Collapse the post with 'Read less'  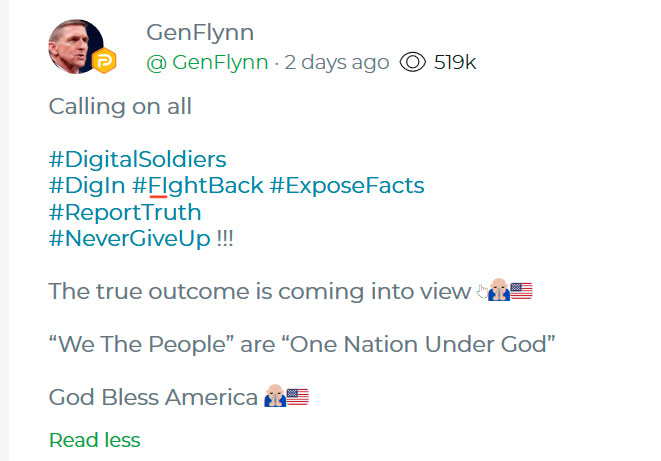click(x=94, y=440)
